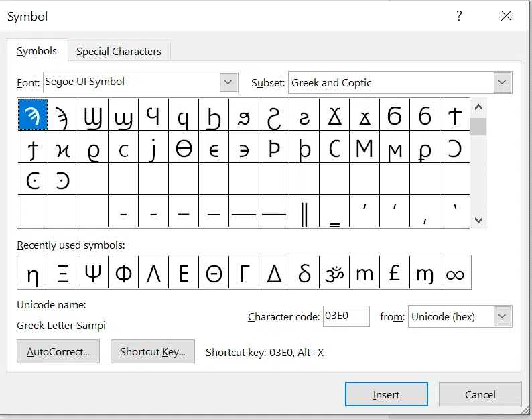Open the Font dropdown list
The image size is (532, 419).
[x=228, y=82]
